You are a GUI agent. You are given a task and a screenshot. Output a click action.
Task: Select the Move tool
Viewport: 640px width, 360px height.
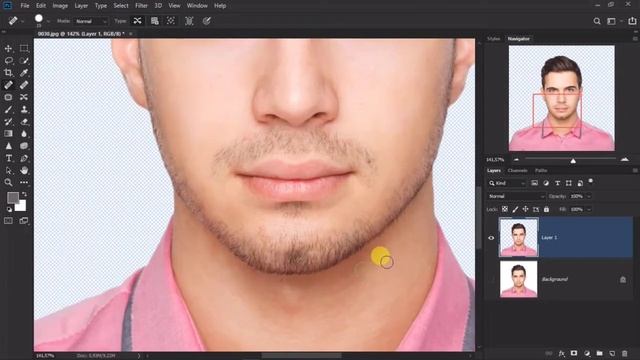point(8,49)
